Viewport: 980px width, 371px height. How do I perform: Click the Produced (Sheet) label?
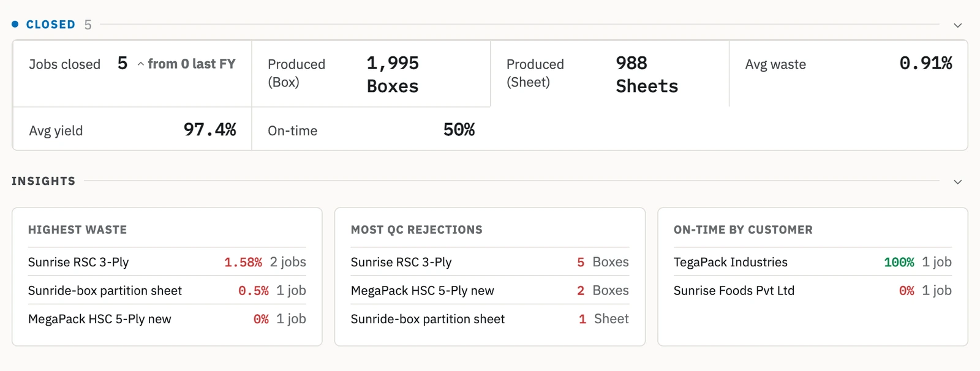tap(535, 73)
